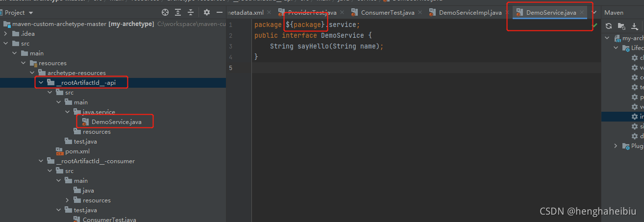Select resources folder under api main
Image resolution: width=644 pixels, height=222 pixels.
tap(97, 131)
